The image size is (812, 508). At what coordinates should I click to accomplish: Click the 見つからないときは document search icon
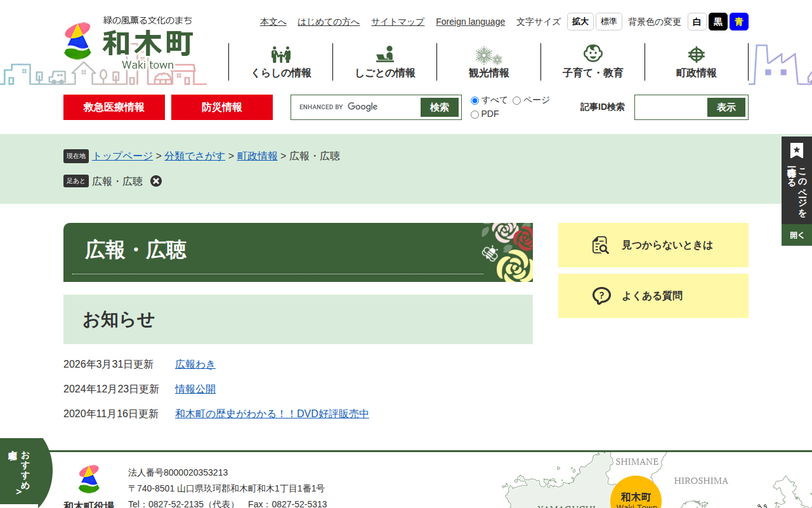(600, 245)
